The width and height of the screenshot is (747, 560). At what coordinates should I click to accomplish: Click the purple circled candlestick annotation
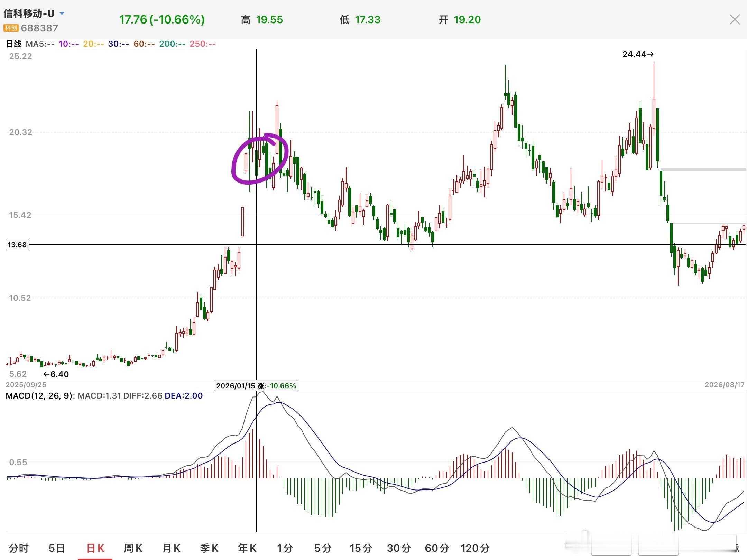click(260, 158)
